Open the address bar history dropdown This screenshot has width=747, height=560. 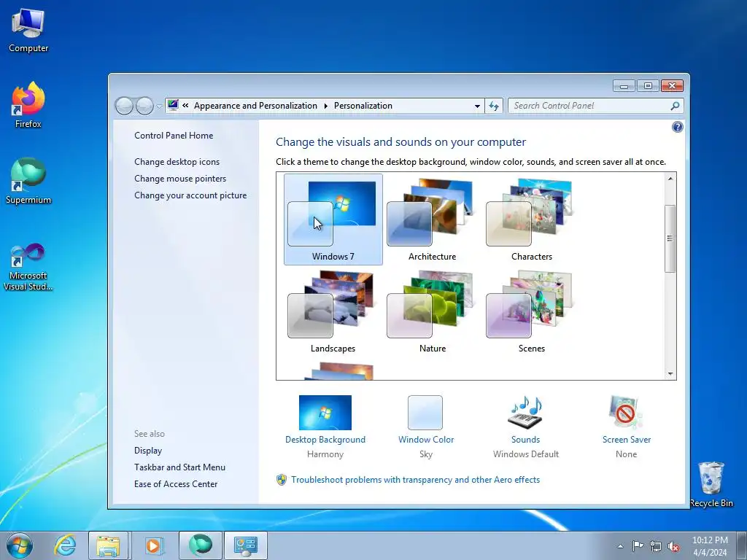coord(477,106)
